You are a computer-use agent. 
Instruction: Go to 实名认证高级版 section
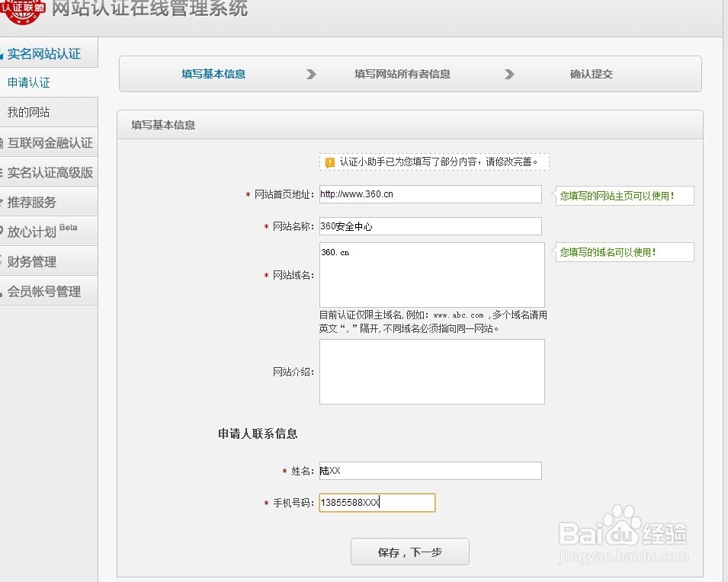(48, 172)
